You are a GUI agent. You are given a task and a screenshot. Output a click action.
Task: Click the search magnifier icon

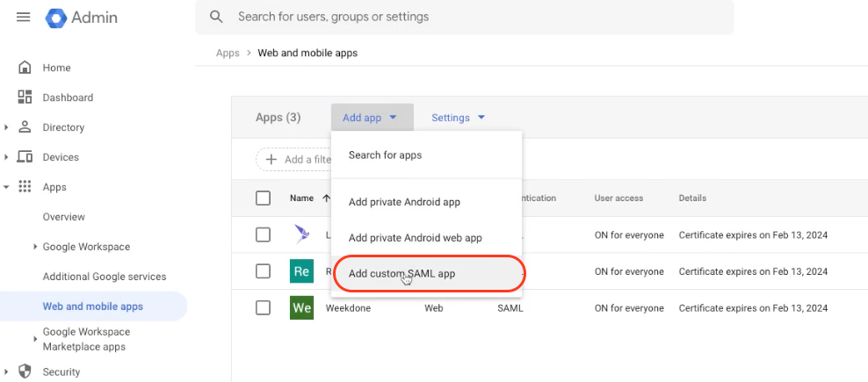pos(216,17)
